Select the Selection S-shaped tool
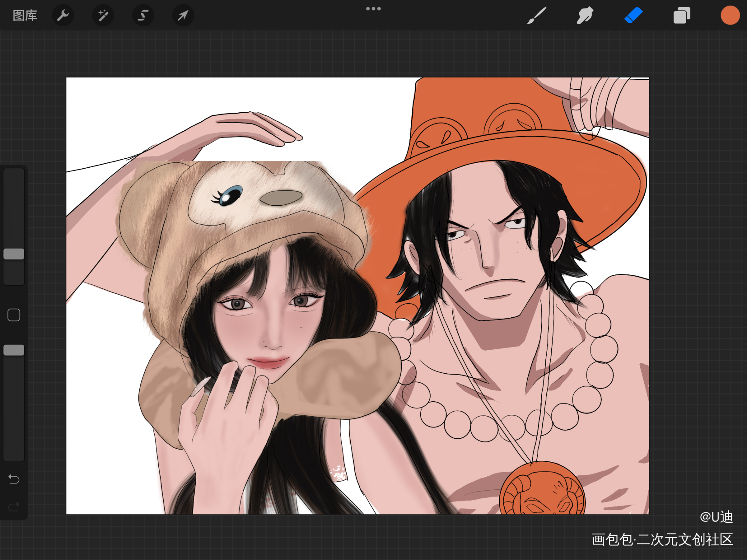 pos(143,16)
